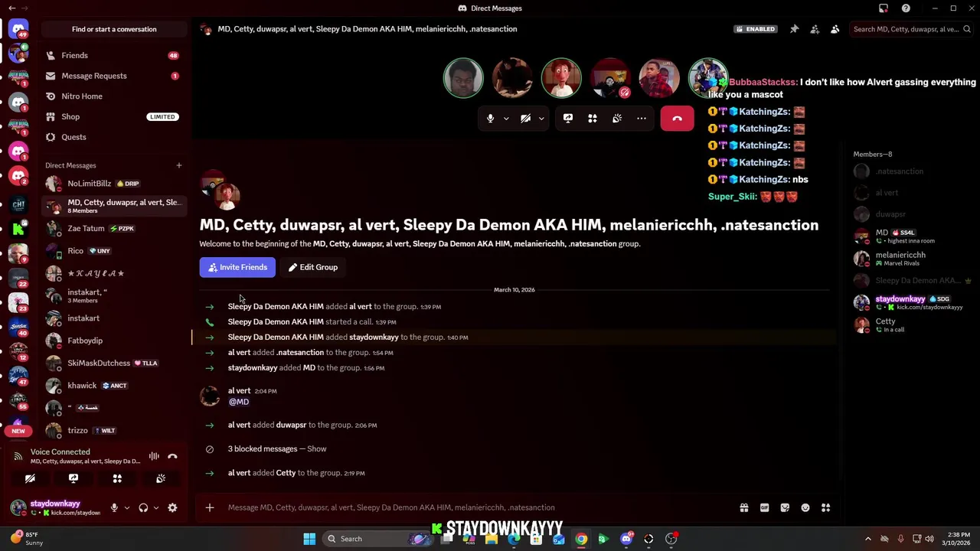The image size is (980, 551).
Task: Open the khawick direct message
Action: pos(113,386)
